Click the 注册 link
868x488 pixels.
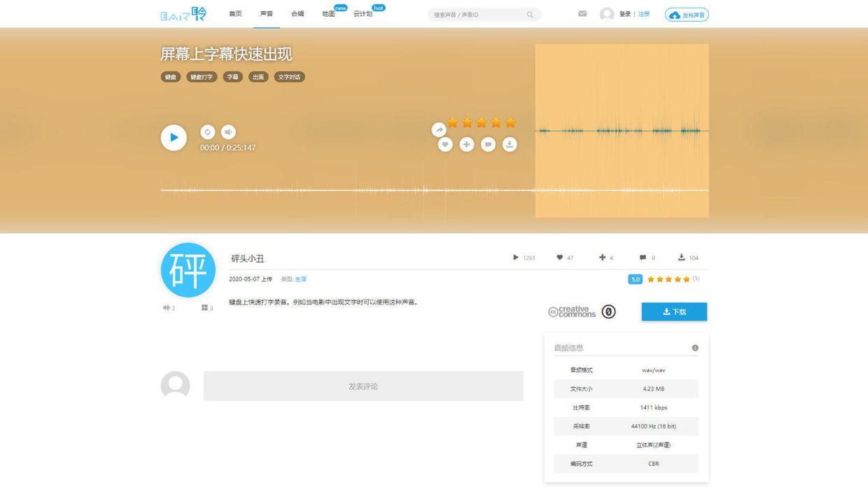click(x=644, y=14)
